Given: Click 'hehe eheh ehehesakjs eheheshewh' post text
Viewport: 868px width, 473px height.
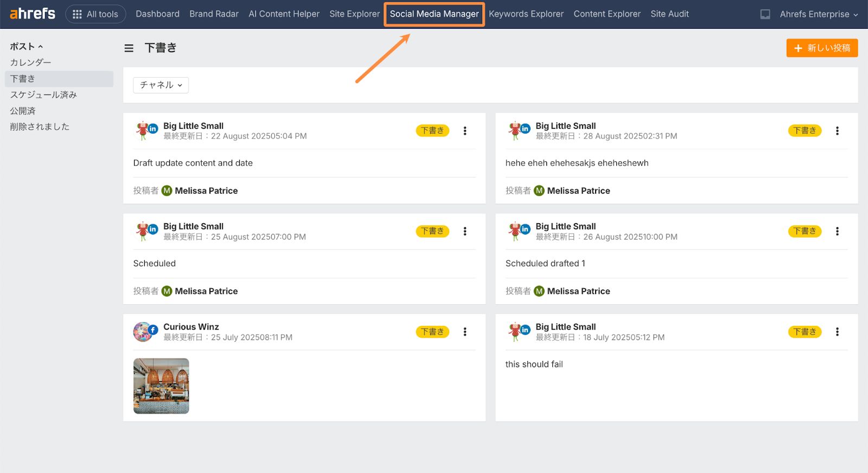Looking at the screenshot, I should click(577, 163).
